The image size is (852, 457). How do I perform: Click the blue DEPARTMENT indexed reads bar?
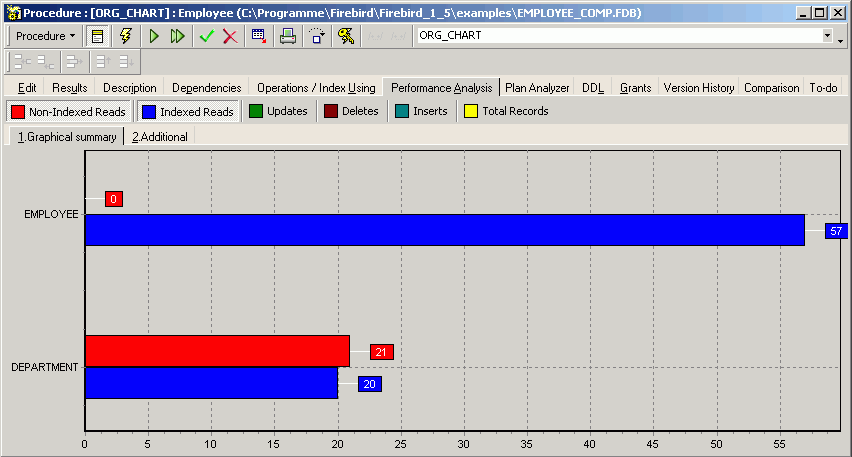click(x=211, y=383)
